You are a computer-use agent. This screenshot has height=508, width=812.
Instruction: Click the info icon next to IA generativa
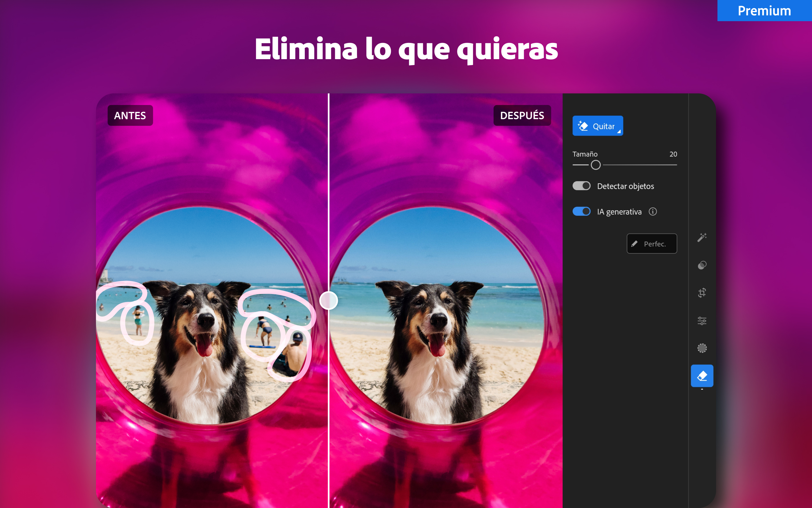[652, 211]
